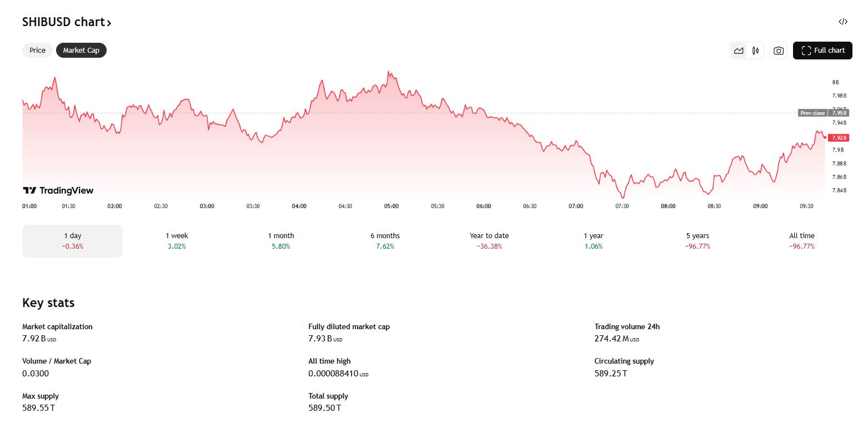Image resolution: width=868 pixels, height=428 pixels.
Task: Select the 5 years range
Action: coord(697,241)
